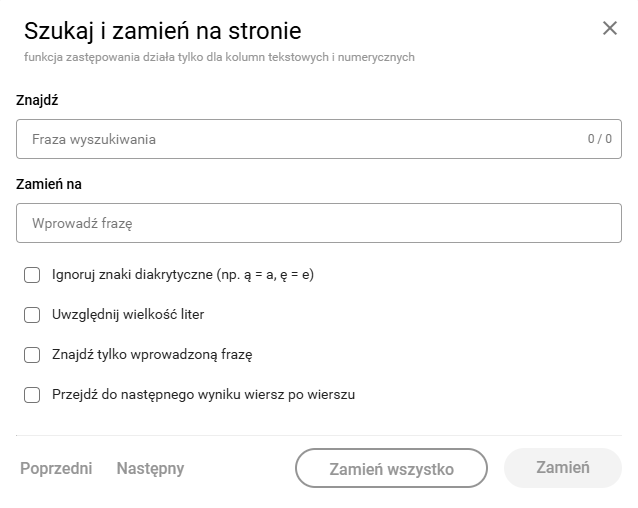Enable the Ignoruj znaki diakrytyczne checkbox

(x=32, y=275)
